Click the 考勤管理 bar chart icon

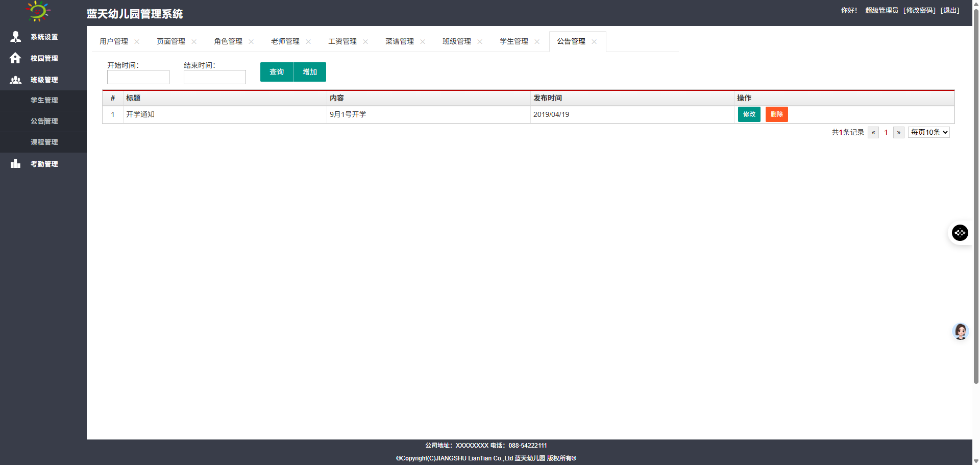point(15,163)
